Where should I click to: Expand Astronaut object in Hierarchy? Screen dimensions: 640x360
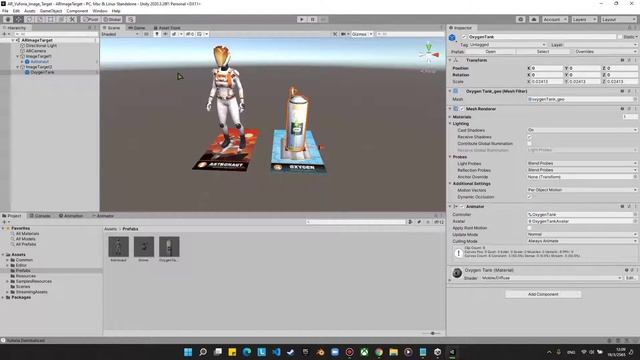[x=22, y=62]
